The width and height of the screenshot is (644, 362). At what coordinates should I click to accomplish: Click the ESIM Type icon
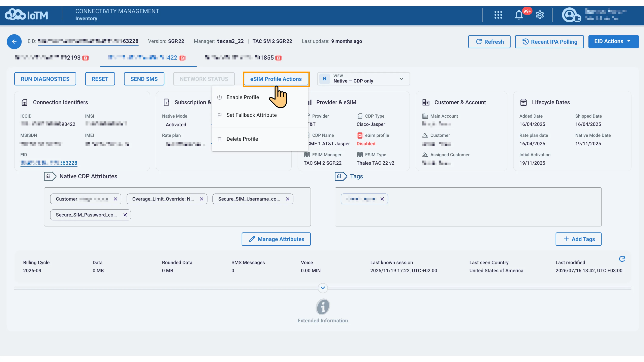(x=360, y=155)
